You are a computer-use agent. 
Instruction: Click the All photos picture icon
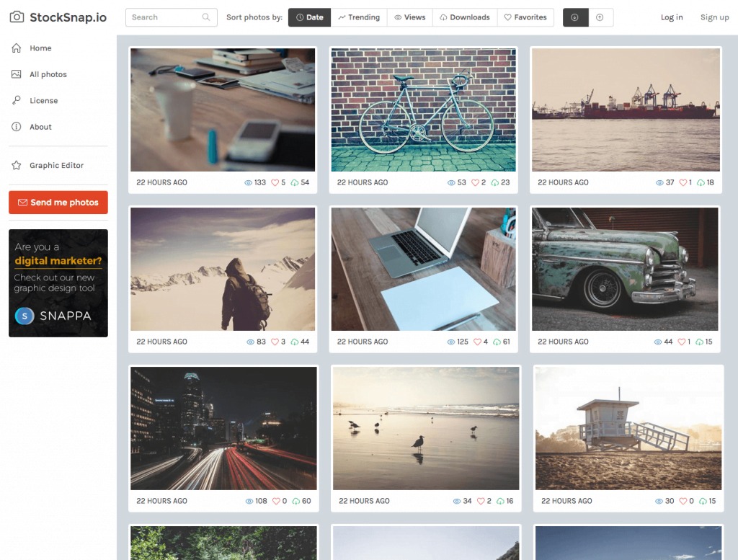coord(17,74)
